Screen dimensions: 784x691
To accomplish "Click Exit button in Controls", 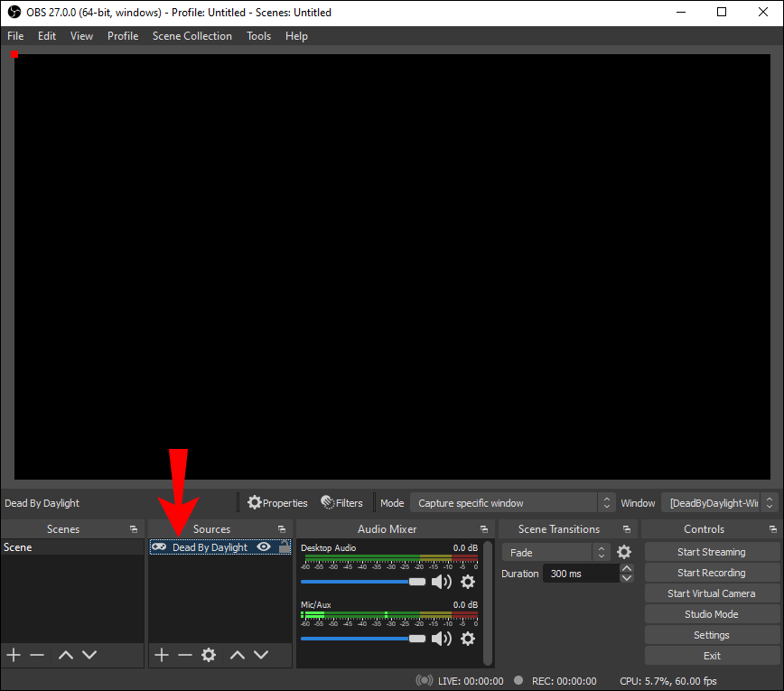I will tap(711, 656).
